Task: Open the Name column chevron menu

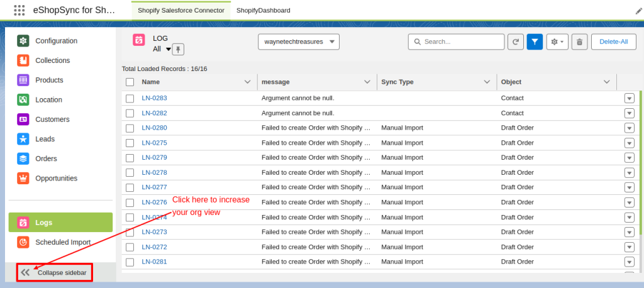Action: tap(248, 82)
